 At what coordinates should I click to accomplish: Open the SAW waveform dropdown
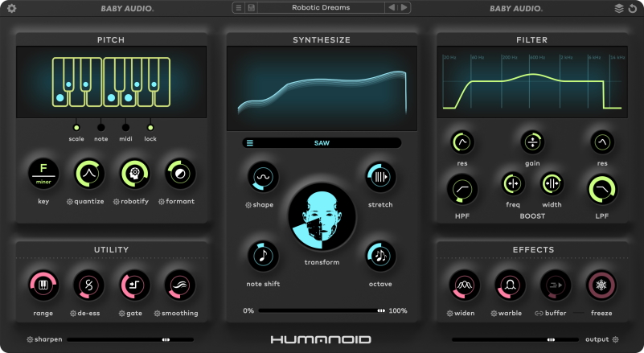pos(322,143)
